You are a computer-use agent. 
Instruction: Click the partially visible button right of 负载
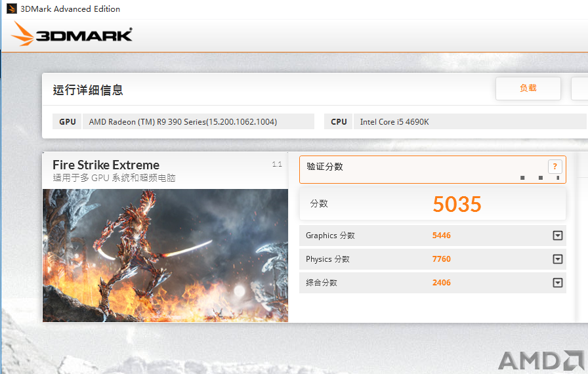click(x=579, y=89)
